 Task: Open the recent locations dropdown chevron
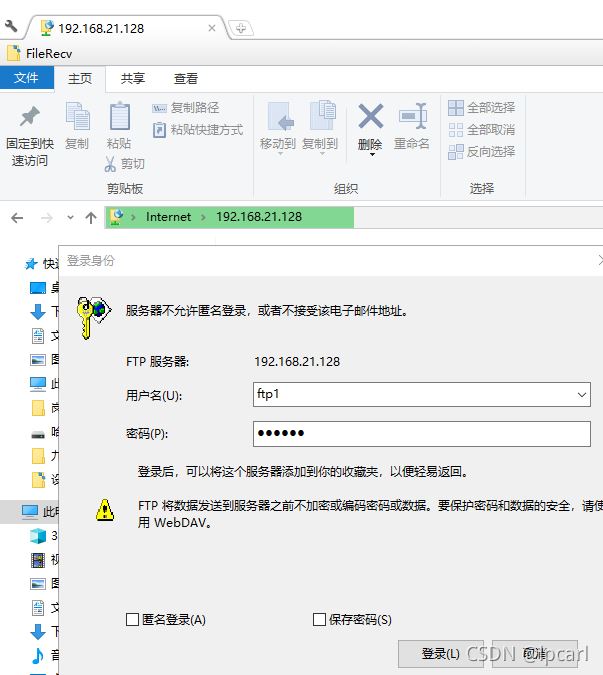70,218
